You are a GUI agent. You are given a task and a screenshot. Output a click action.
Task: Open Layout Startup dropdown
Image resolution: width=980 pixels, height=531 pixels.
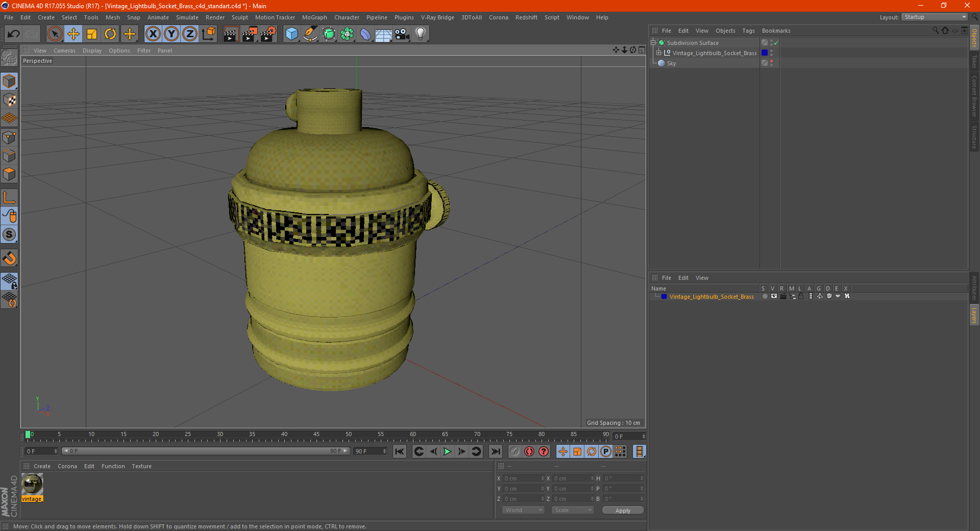[x=935, y=17]
